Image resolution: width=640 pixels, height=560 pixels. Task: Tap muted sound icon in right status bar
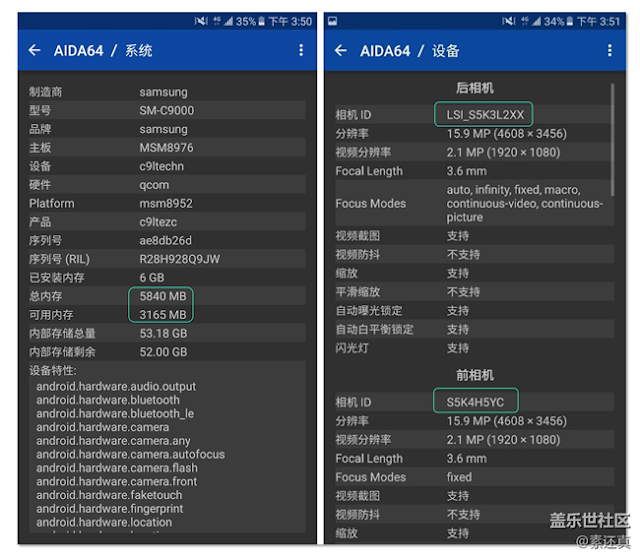[509, 21]
